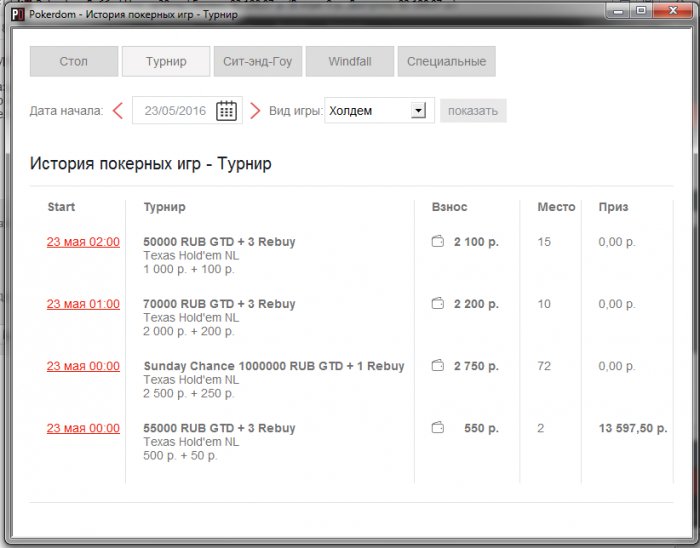The width and height of the screenshot is (700, 548).
Task: Switch to the Windfall tab
Action: click(x=350, y=61)
